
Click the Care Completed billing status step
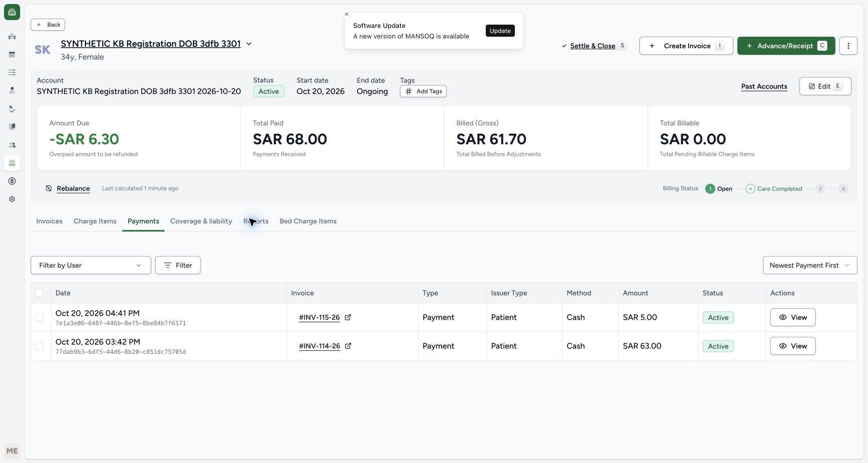774,189
